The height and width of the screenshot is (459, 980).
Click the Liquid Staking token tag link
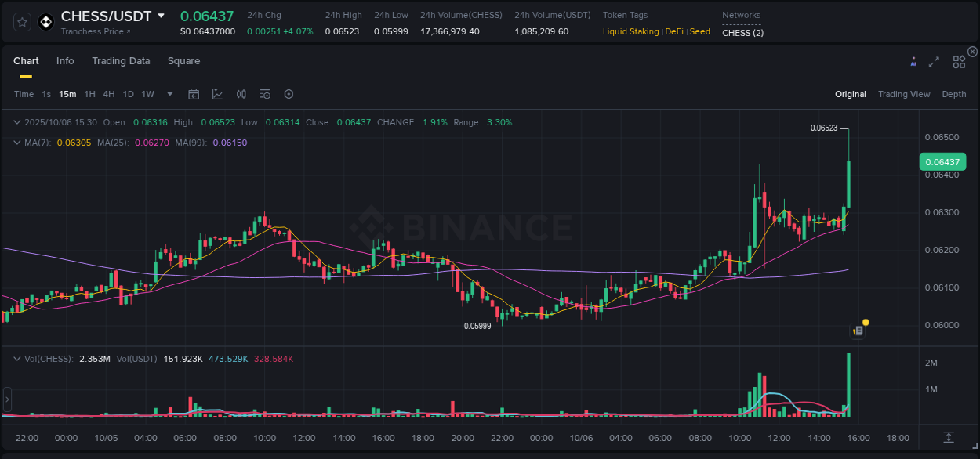pyautogui.click(x=630, y=31)
